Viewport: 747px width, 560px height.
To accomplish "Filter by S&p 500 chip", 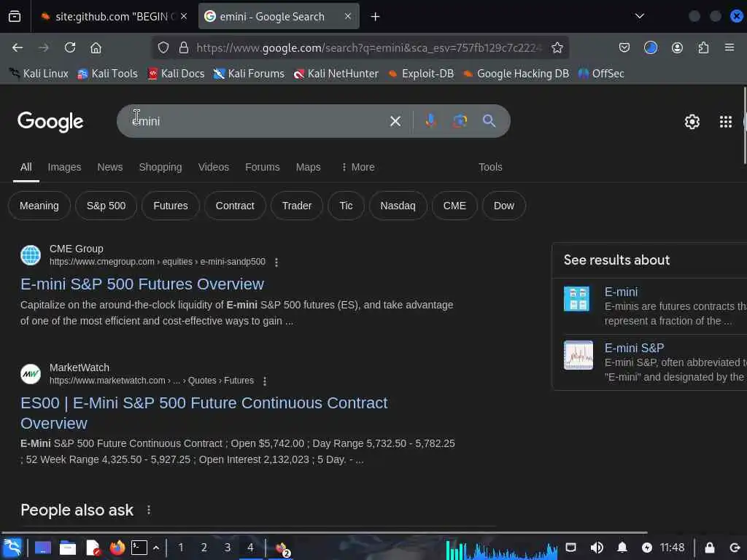I will point(107,206).
